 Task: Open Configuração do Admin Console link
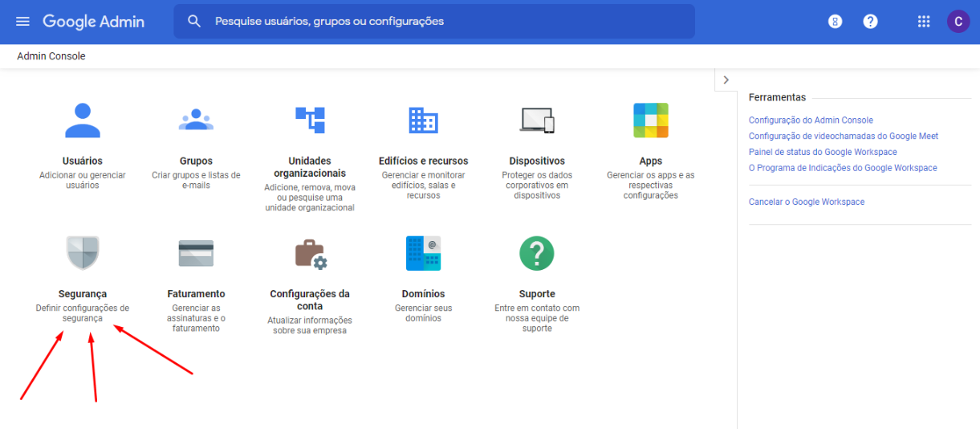pos(811,120)
